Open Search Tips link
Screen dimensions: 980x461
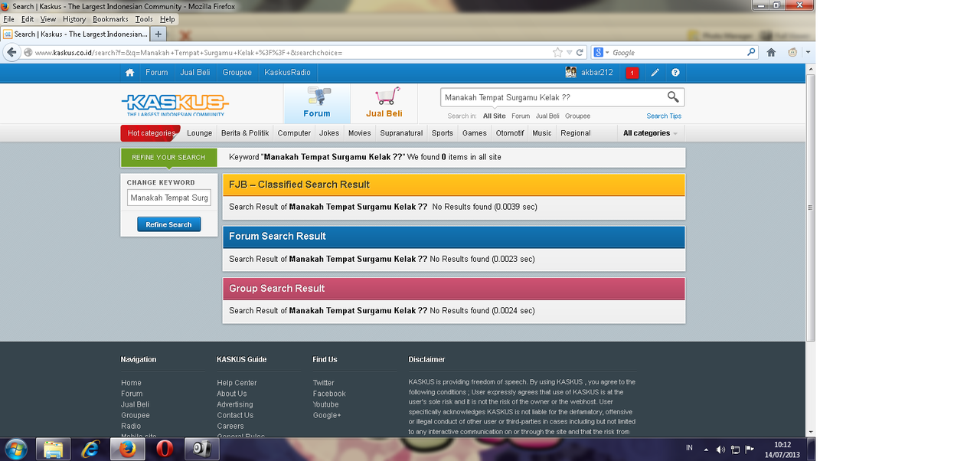664,116
